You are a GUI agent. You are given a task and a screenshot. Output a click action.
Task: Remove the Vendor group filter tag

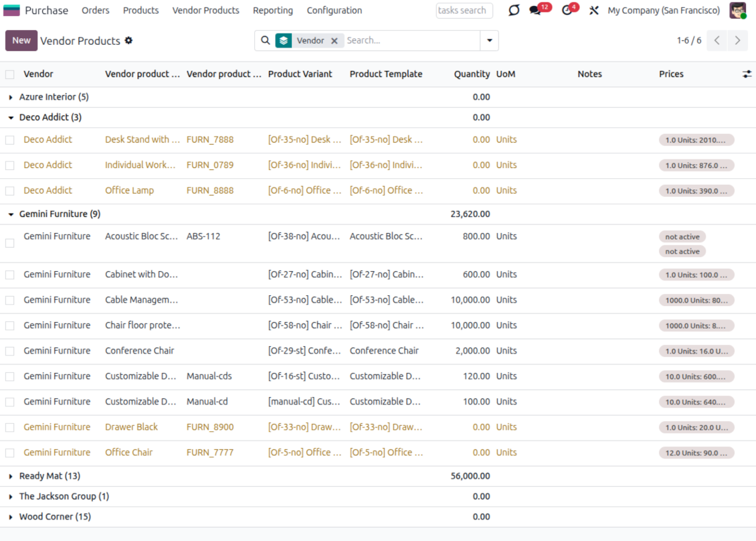pyautogui.click(x=335, y=41)
